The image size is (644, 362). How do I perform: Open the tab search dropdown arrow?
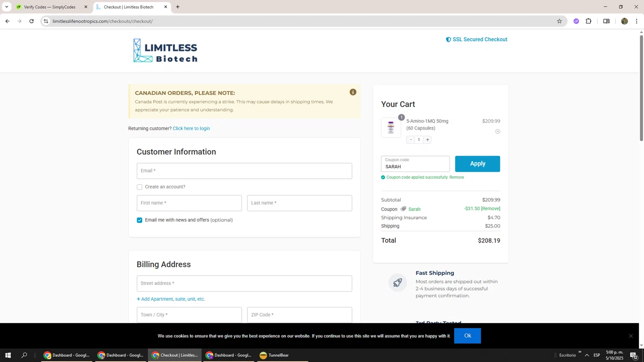pos(6,7)
